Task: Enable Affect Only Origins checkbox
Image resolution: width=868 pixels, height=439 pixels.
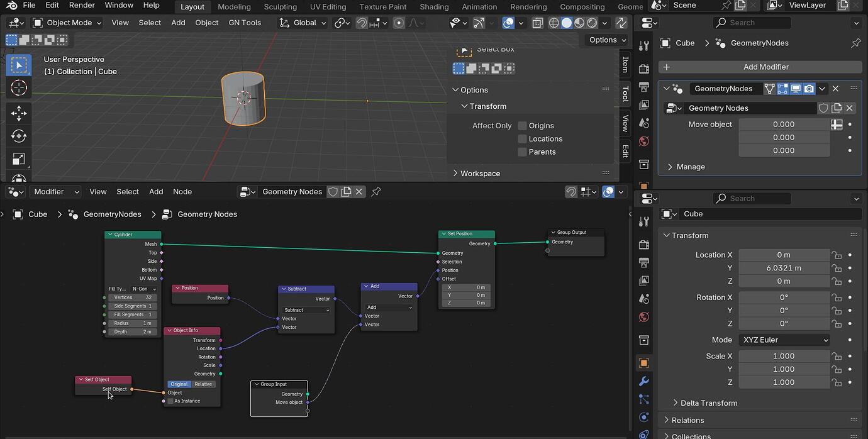Action: point(522,126)
